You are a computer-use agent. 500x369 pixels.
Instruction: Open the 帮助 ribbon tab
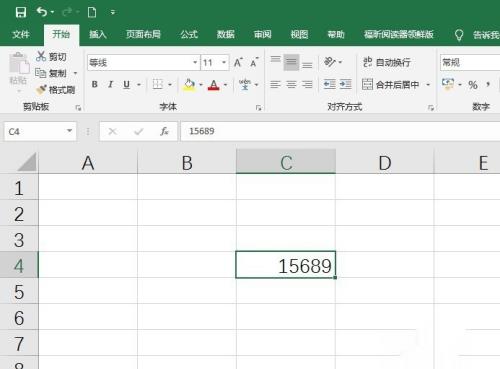tap(336, 34)
